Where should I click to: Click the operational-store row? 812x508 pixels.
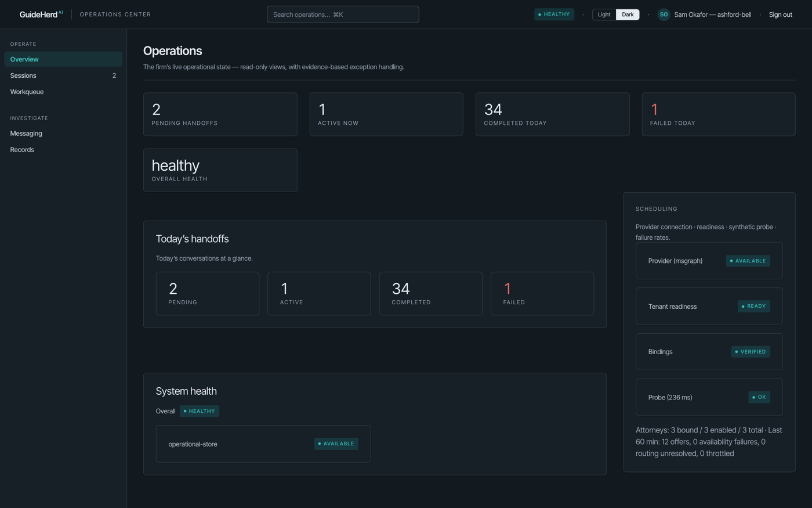tap(263, 444)
